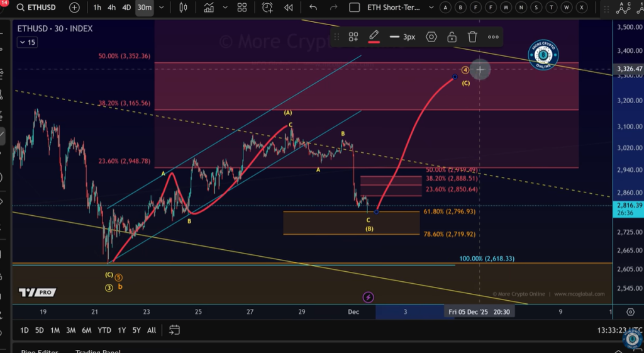The width and height of the screenshot is (644, 353).
Task: Undo the last chart action
Action: 313,8
